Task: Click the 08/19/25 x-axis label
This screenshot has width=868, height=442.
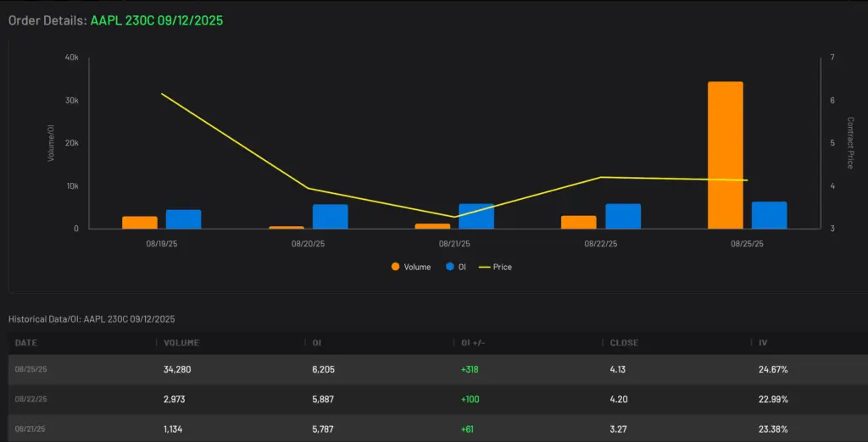Action: pyautogui.click(x=162, y=243)
